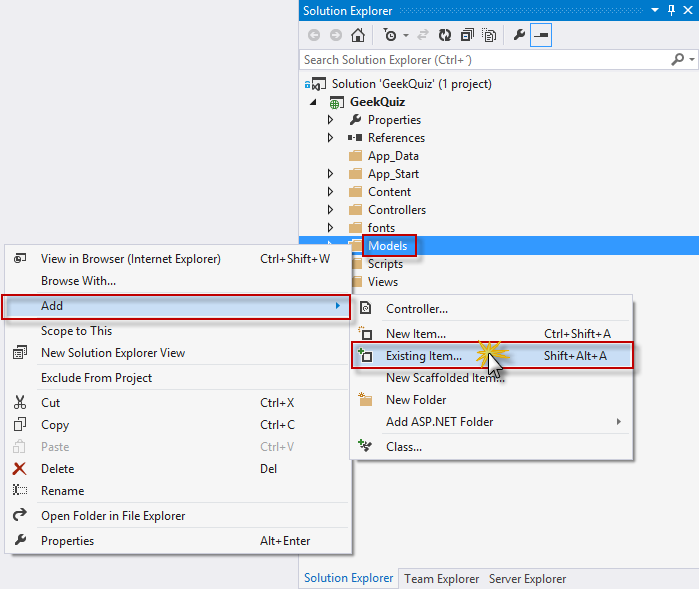
Task: Click the Search Solution Explorer field
Action: point(480,60)
